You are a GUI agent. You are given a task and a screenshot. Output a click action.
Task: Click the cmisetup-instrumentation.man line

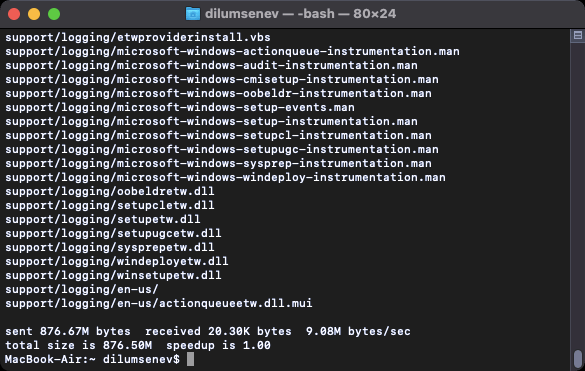tap(222, 79)
